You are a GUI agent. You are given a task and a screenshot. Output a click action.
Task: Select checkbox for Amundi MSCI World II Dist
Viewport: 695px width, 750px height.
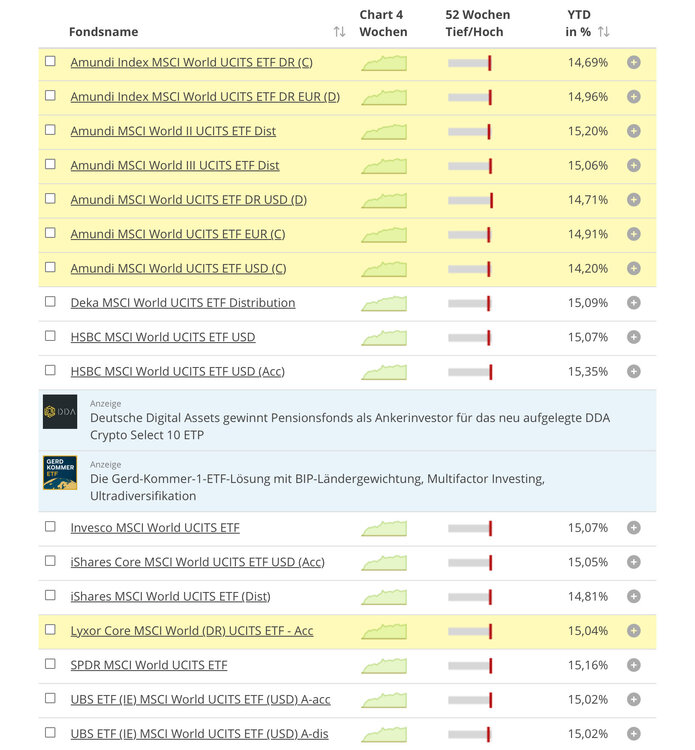click(50, 130)
